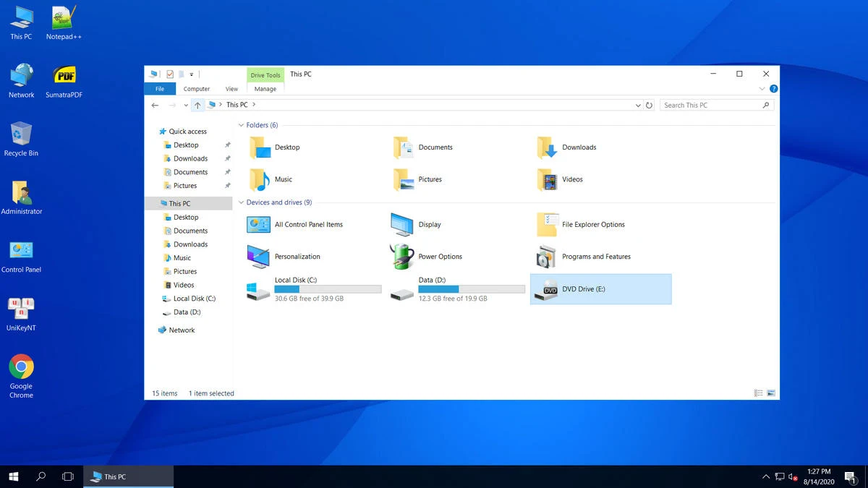Select the Programs and Features item
Image resolution: width=868 pixels, height=488 pixels.
coord(584,257)
